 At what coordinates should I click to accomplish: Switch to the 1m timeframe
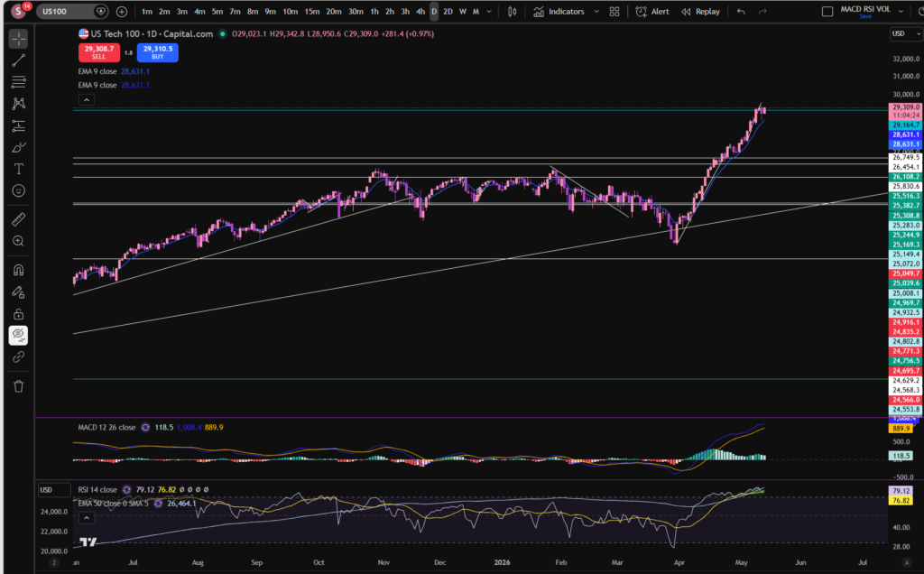[x=147, y=11]
